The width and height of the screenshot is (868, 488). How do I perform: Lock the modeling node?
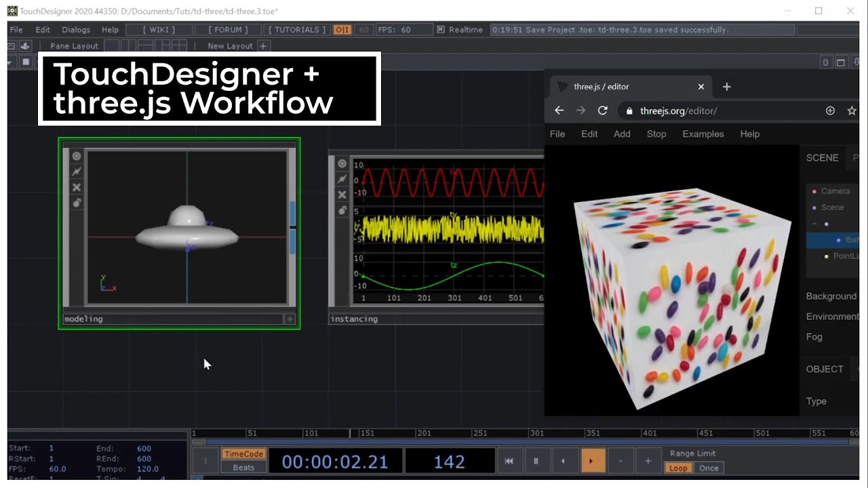pos(77,203)
